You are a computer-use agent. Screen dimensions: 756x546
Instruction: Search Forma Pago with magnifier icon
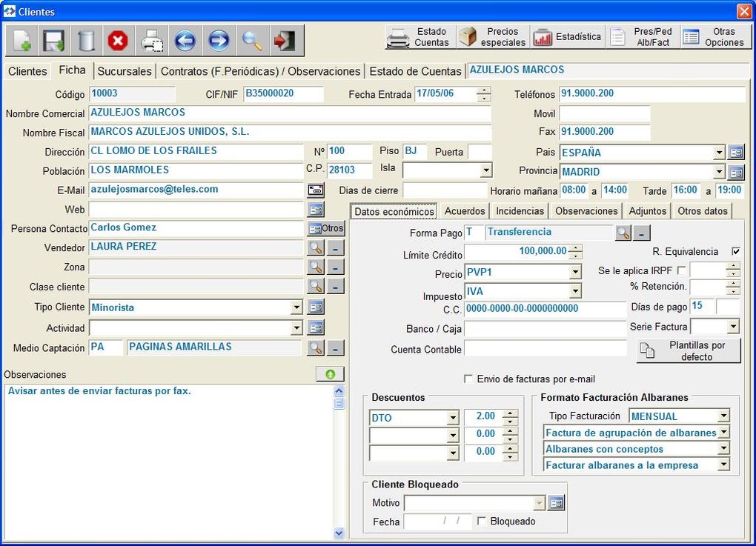[x=623, y=233]
